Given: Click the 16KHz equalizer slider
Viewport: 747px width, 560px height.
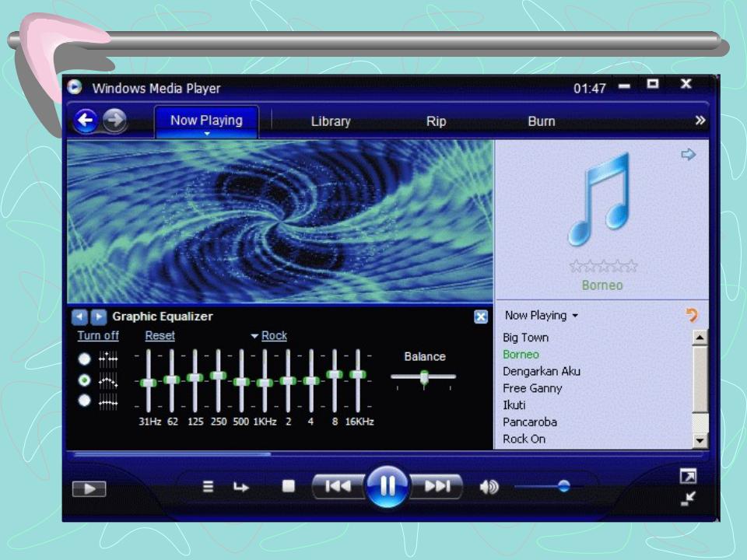Looking at the screenshot, I should coord(358,374).
